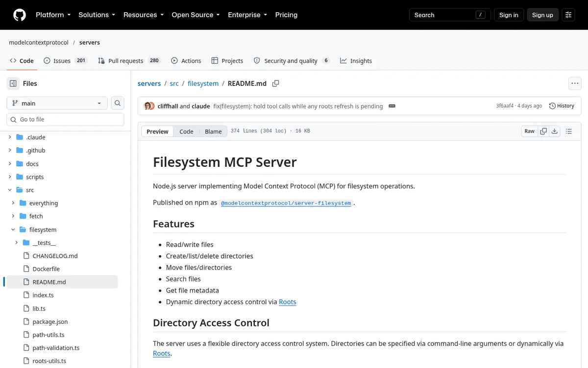Open the src breadcrumb link
Viewport: 588px width, 368px height.
pyautogui.click(x=174, y=83)
